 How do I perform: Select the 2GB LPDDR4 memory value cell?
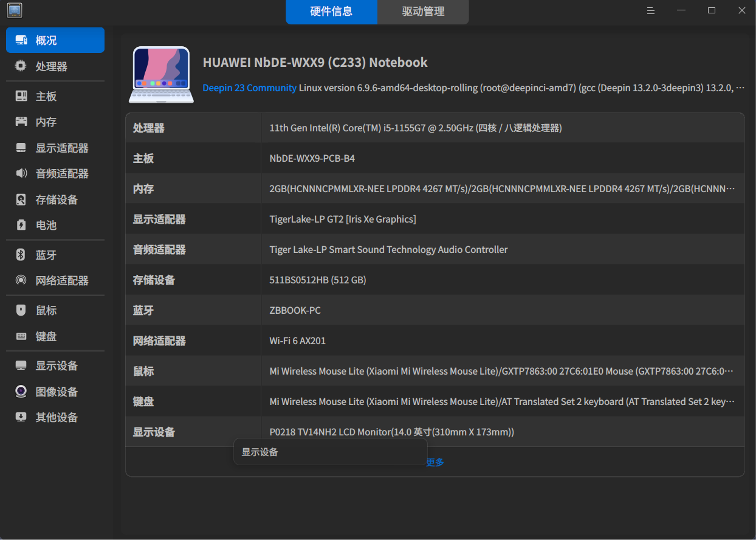[502, 189]
